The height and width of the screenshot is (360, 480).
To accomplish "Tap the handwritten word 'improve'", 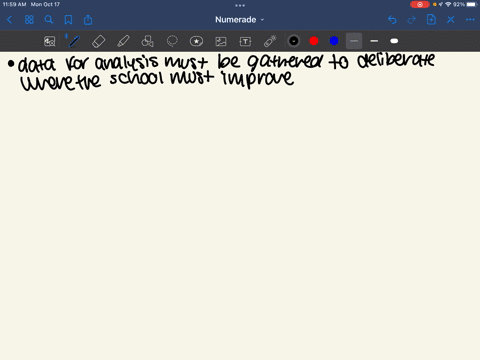I will coord(258,79).
